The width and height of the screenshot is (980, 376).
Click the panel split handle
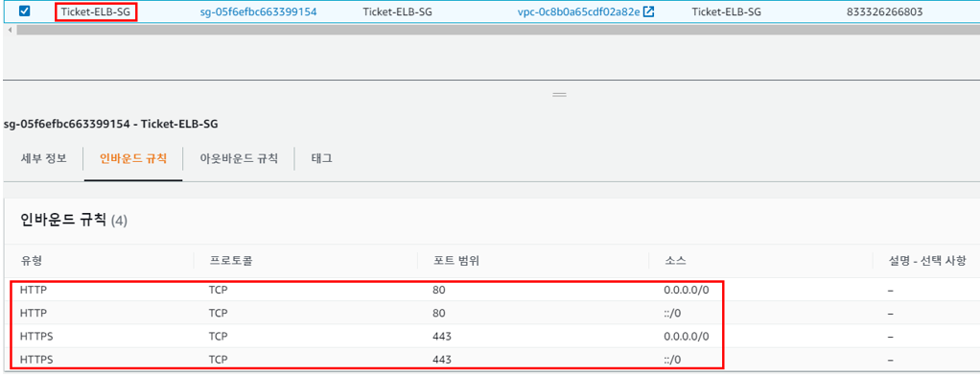coord(559,95)
